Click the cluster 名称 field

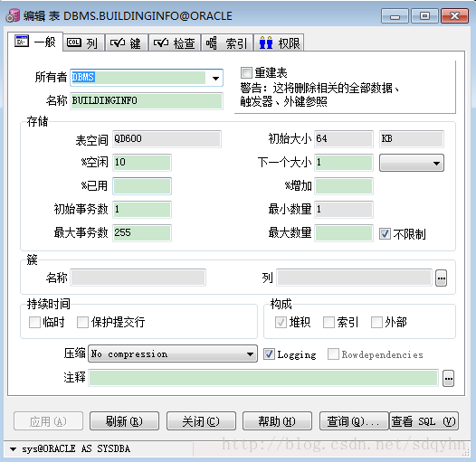(138, 278)
